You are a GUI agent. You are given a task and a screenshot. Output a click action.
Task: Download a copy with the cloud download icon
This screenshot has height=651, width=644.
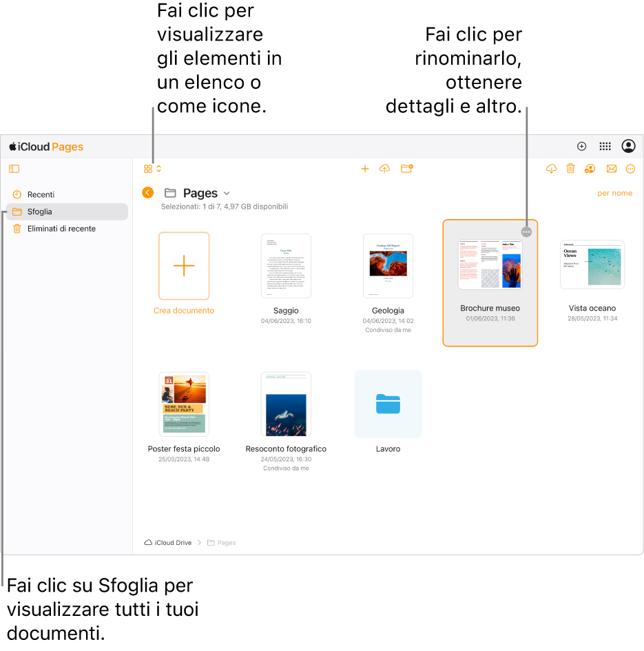click(551, 169)
